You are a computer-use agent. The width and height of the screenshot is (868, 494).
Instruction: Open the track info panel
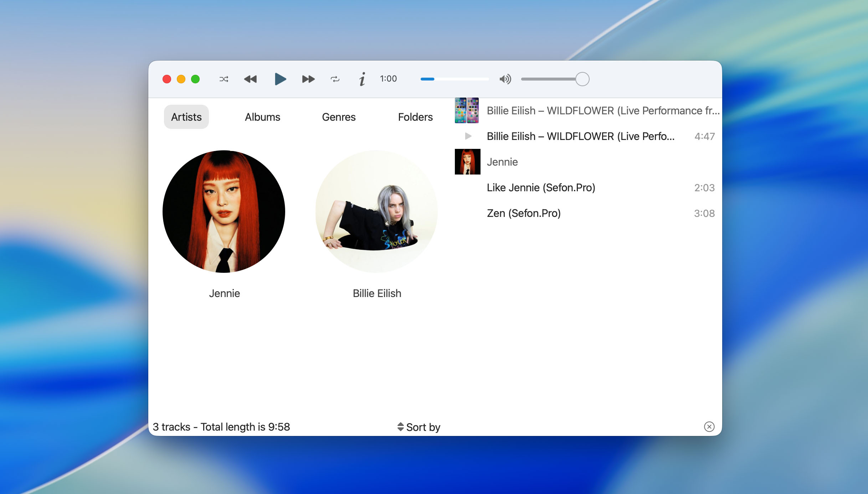[x=362, y=79]
